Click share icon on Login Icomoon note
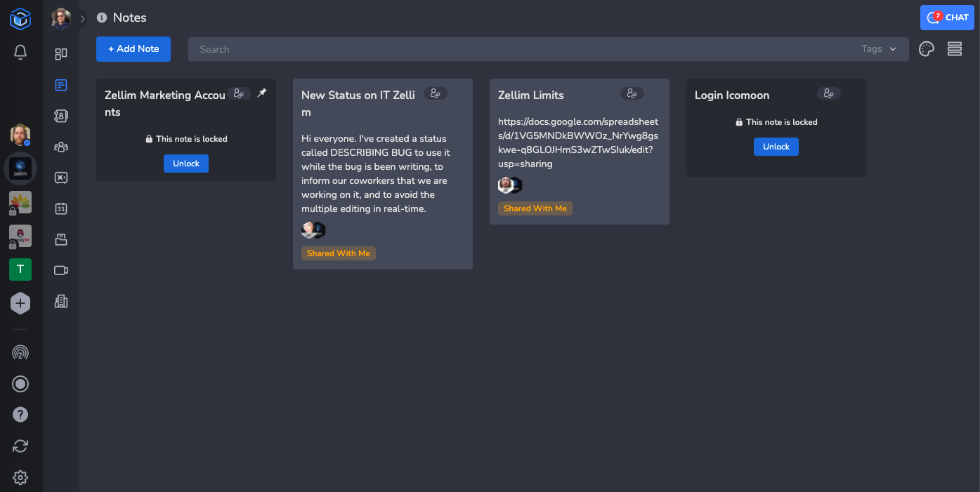The height and width of the screenshot is (492, 980). [829, 93]
